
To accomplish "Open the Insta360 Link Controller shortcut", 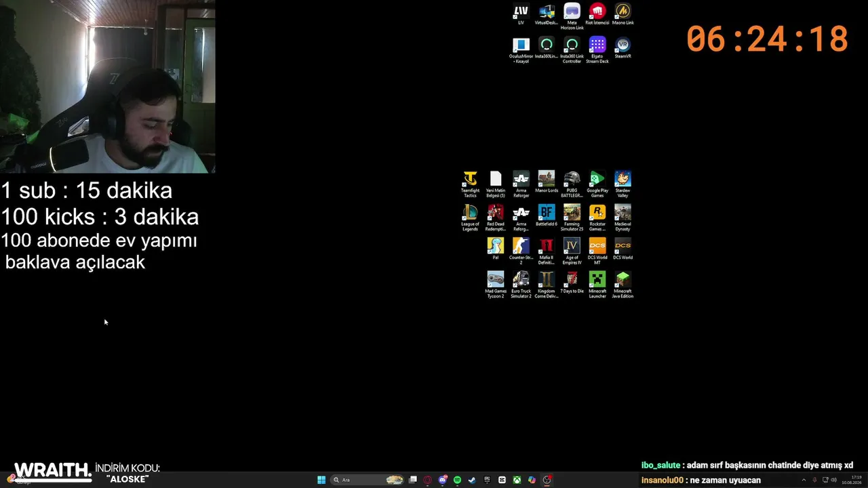I will 572,51.
